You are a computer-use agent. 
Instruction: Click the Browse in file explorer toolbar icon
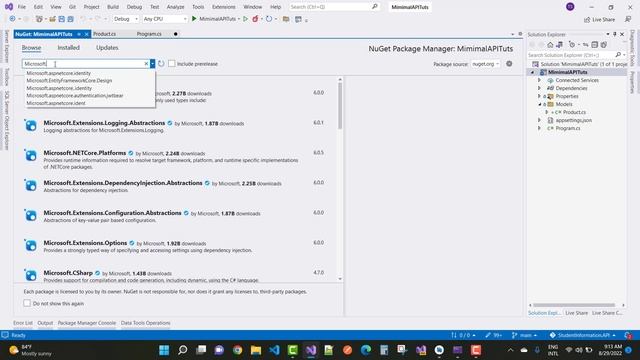coord(286,19)
